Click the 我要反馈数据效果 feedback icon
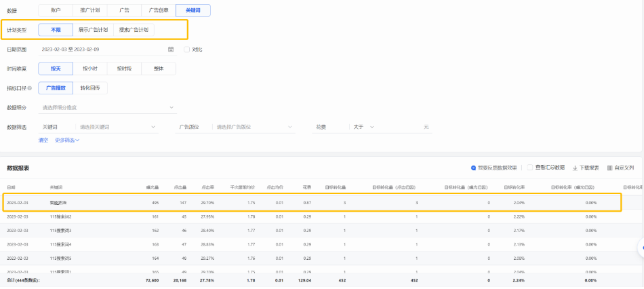The width and height of the screenshot is (644, 289). click(473, 168)
